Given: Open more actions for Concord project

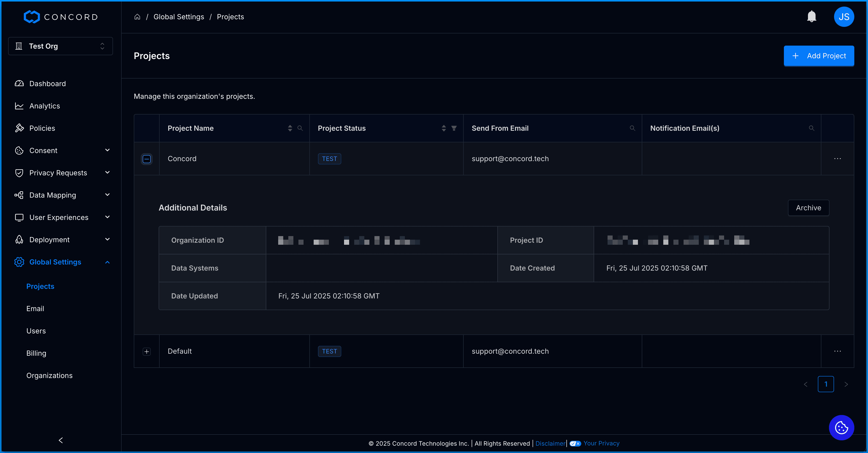Looking at the screenshot, I should coord(837,159).
